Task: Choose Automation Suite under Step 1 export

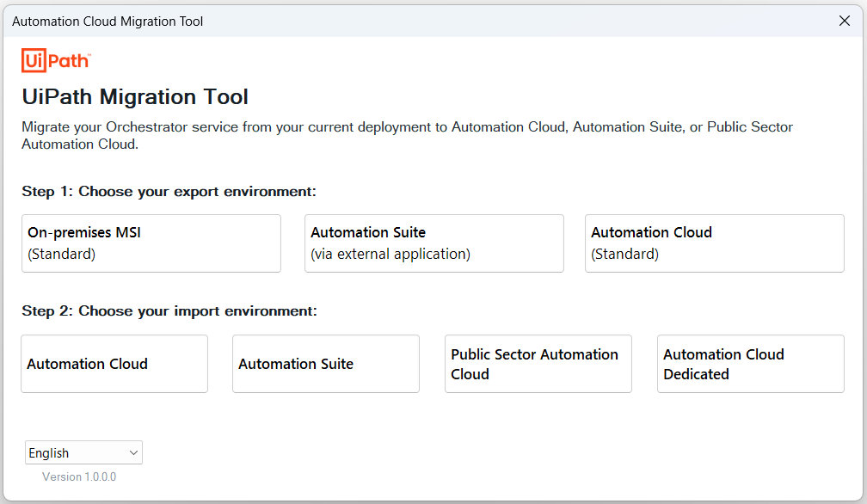Action: [x=433, y=243]
